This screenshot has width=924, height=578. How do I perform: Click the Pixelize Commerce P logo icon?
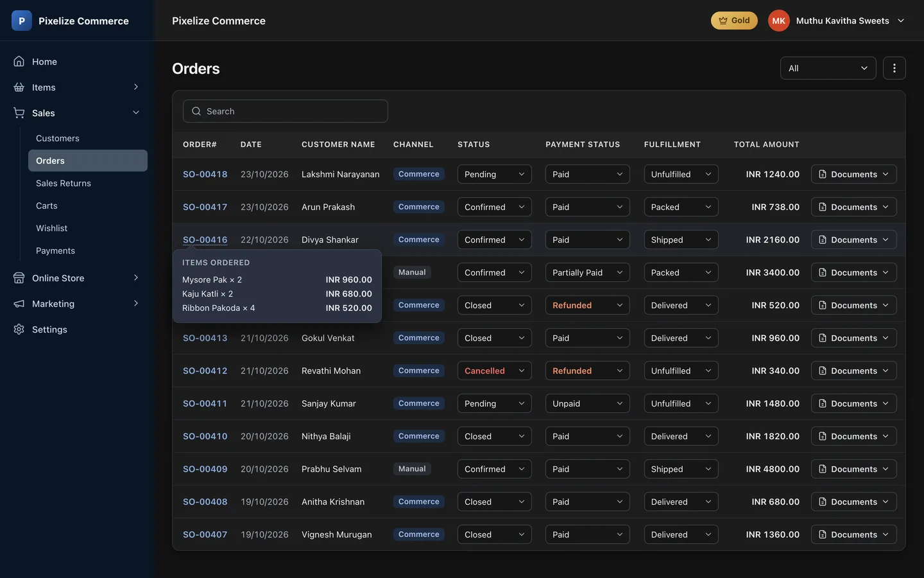coord(22,21)
